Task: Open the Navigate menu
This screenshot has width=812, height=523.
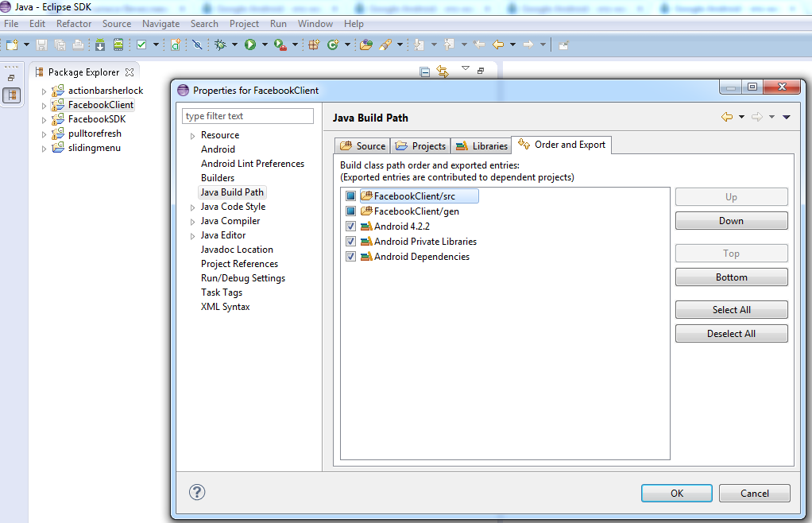Action: [161, 24]
